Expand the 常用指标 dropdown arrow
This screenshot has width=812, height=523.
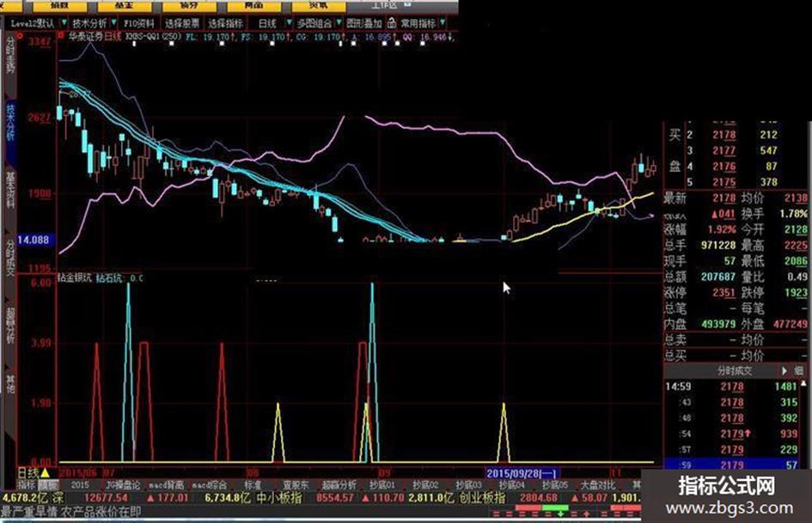pyautogui.click(x=443, y=23)
